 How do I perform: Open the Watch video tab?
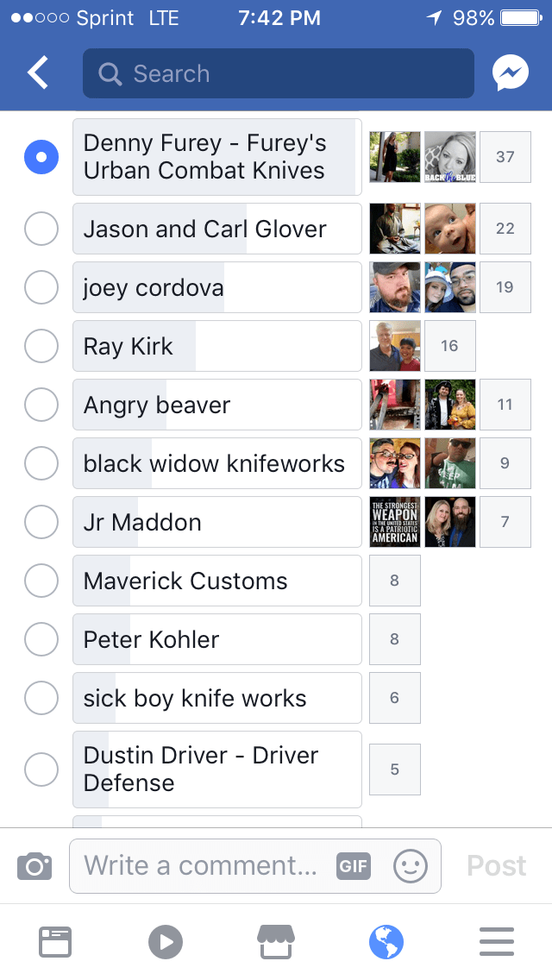[x=166, y=942]
